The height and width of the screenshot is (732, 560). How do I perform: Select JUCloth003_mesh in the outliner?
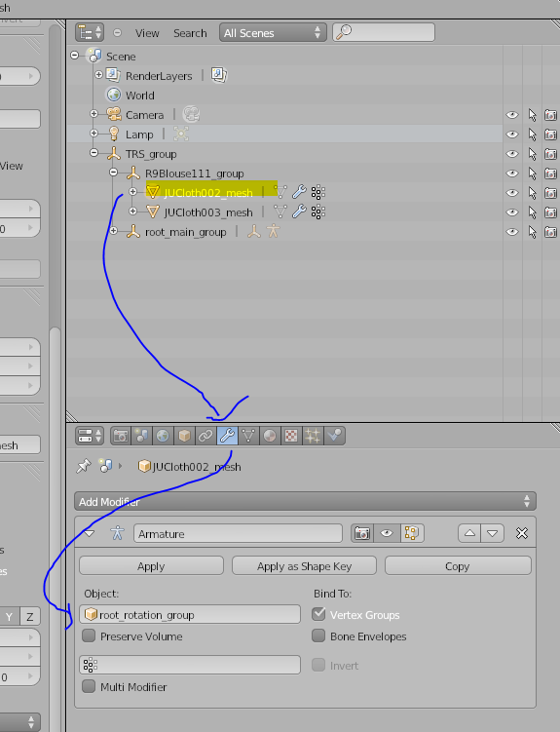coord(208,212)
